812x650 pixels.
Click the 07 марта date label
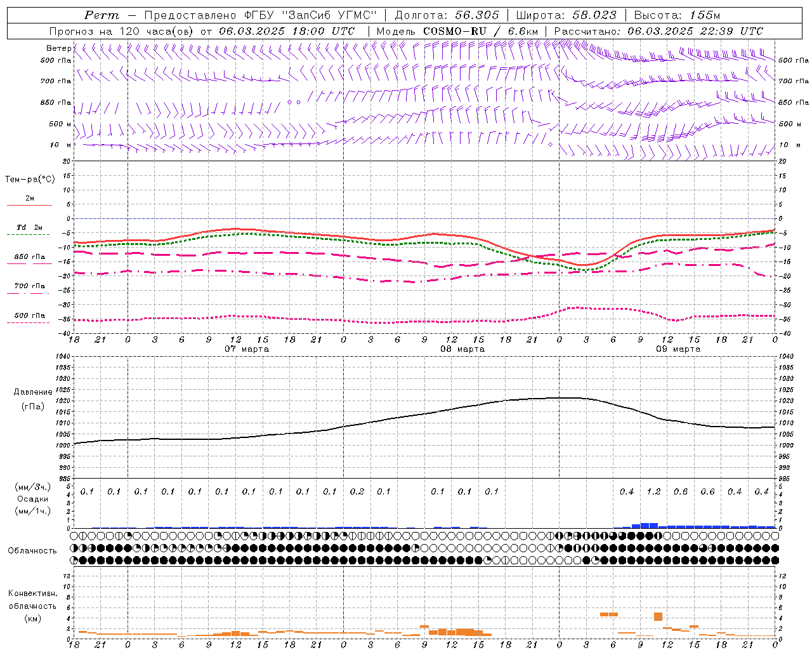click(x=247, y=349)
